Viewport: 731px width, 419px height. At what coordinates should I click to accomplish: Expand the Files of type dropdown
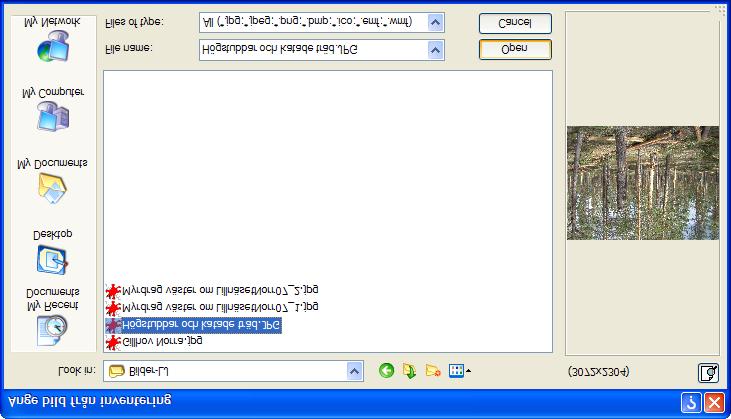[435, 22]
